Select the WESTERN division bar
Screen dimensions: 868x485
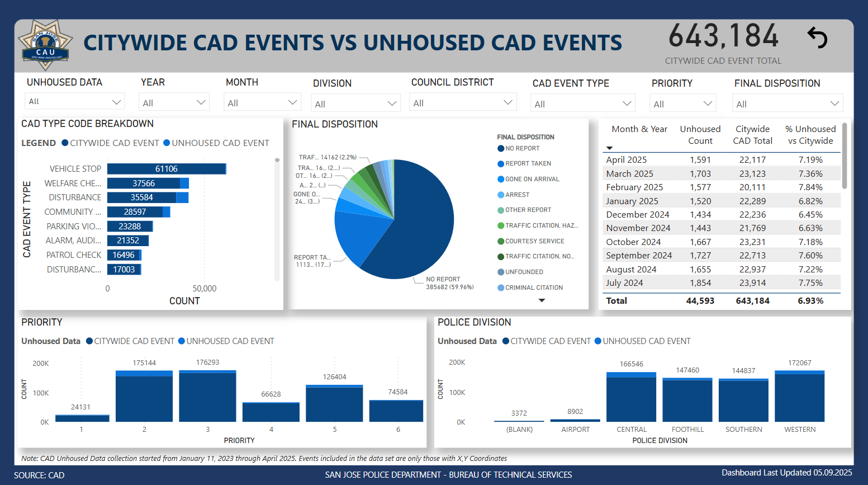point(799,396)
